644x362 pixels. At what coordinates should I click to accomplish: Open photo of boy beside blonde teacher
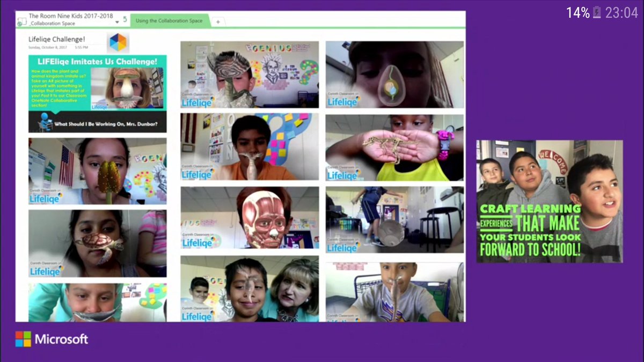[250, 289]
